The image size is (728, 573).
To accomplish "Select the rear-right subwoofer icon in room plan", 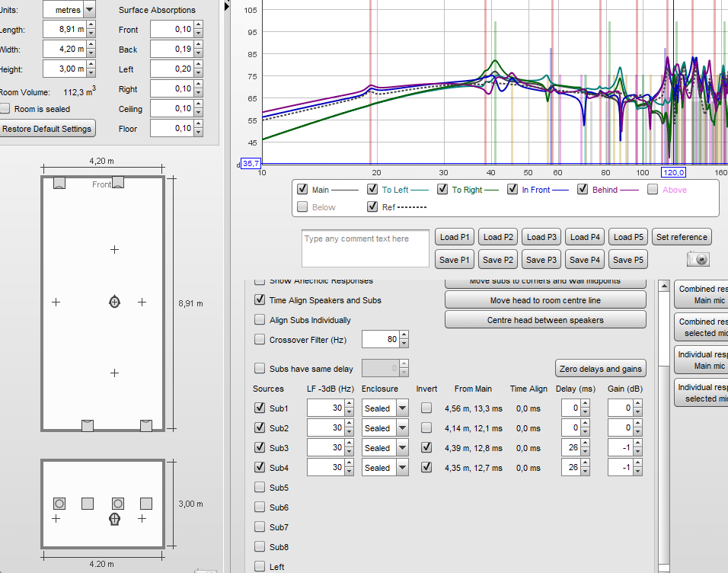I will (x=146, y=426).
